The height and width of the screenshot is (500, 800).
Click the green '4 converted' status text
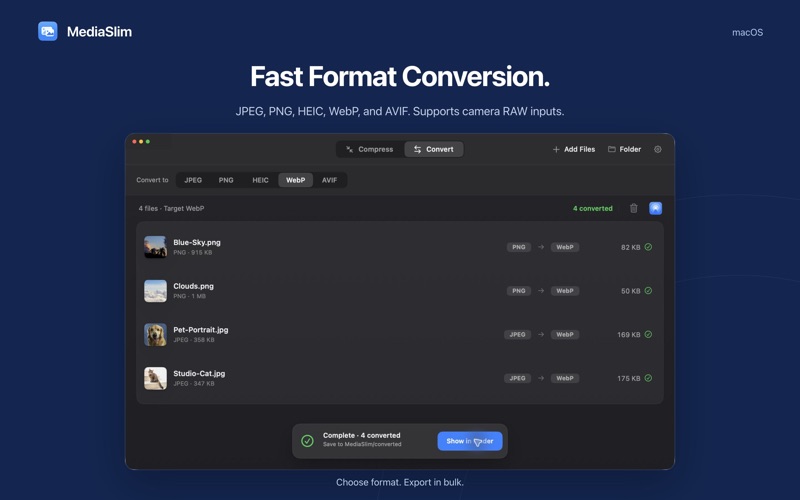point(593,208)
